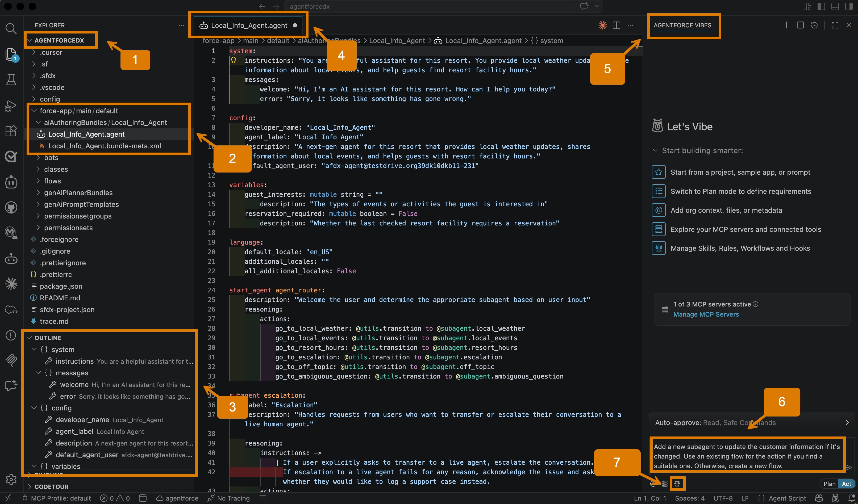Open Manage MCP Servers link
This screenshot has width=858, height=504.
pos(706,314)
